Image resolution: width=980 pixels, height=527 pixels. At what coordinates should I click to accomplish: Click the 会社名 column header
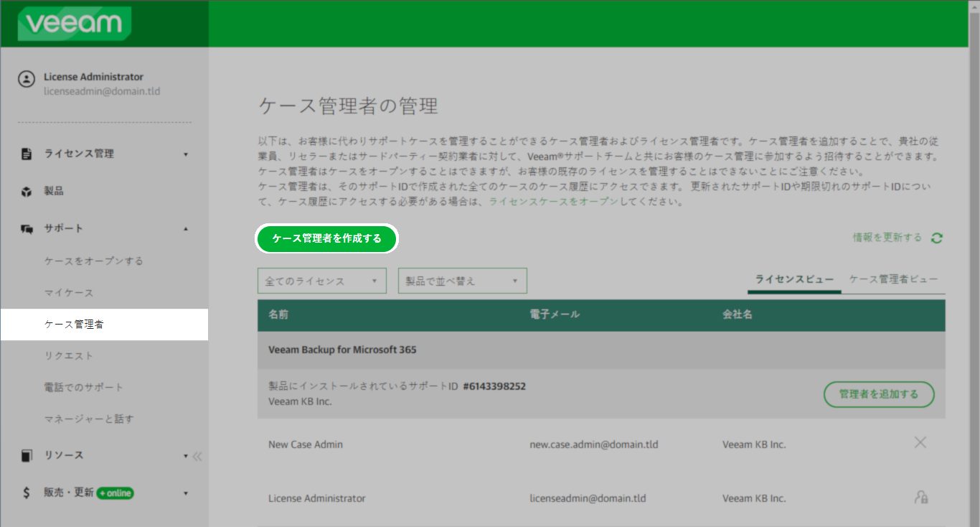tap(738, 314)
